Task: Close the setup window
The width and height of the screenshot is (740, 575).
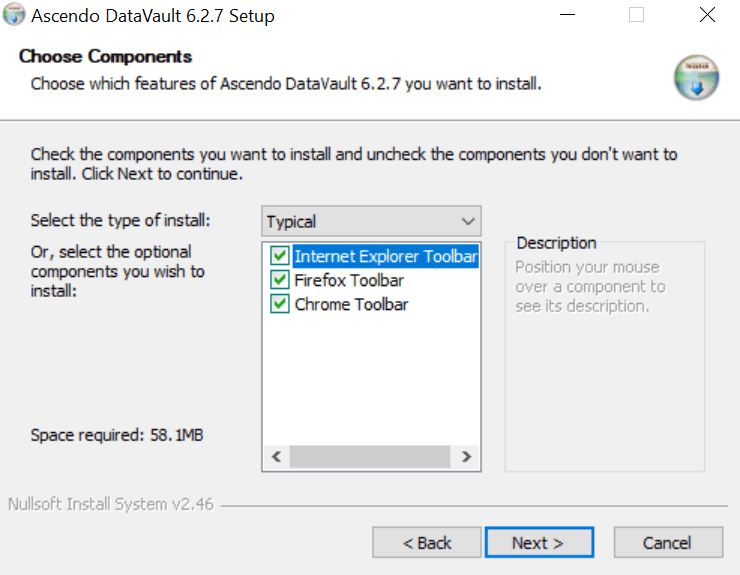Action: [707, 15]
